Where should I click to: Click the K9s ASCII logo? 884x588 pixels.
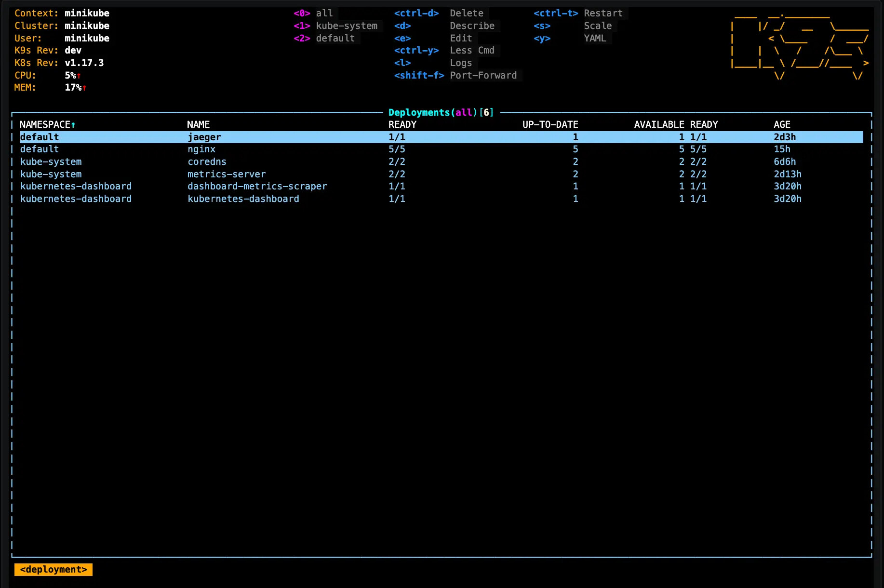[799, 45]
